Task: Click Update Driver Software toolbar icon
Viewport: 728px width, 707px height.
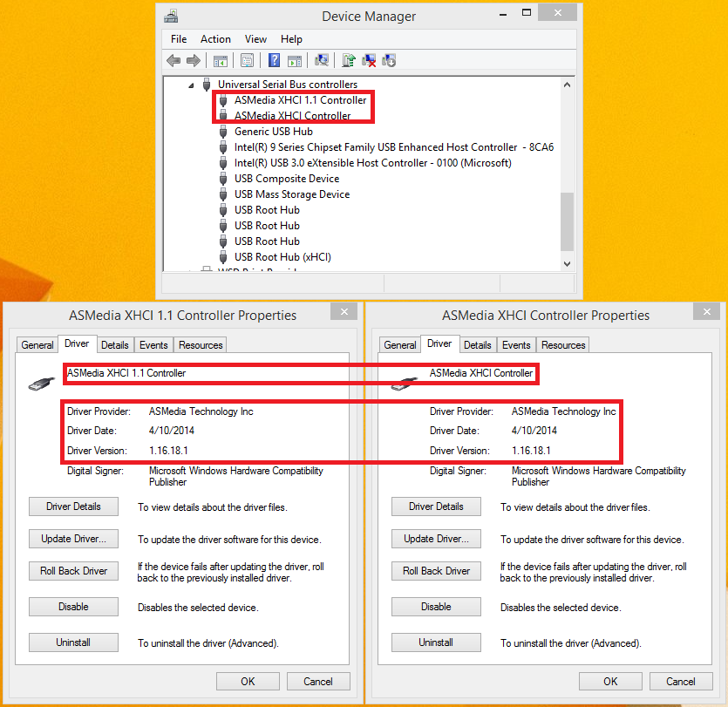Action: click(349, 60)
